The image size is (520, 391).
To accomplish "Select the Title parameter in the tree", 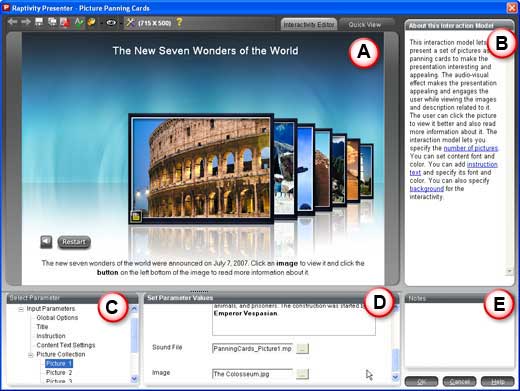I will (x=42, y=327).
